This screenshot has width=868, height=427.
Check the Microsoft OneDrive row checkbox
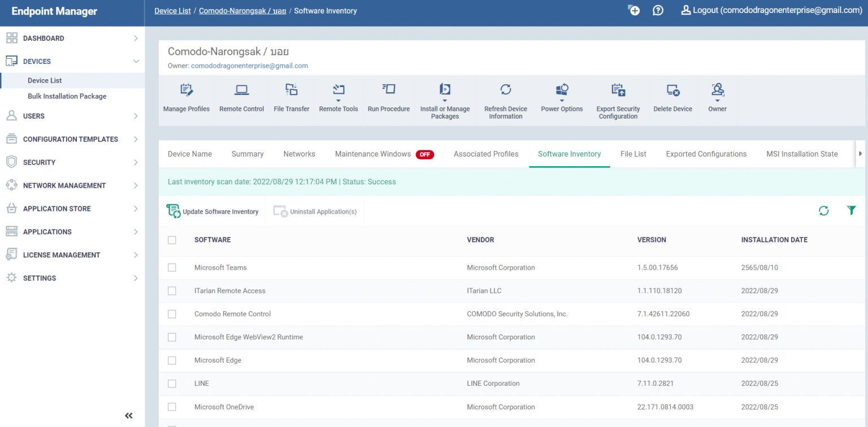[x=172, y=407]
